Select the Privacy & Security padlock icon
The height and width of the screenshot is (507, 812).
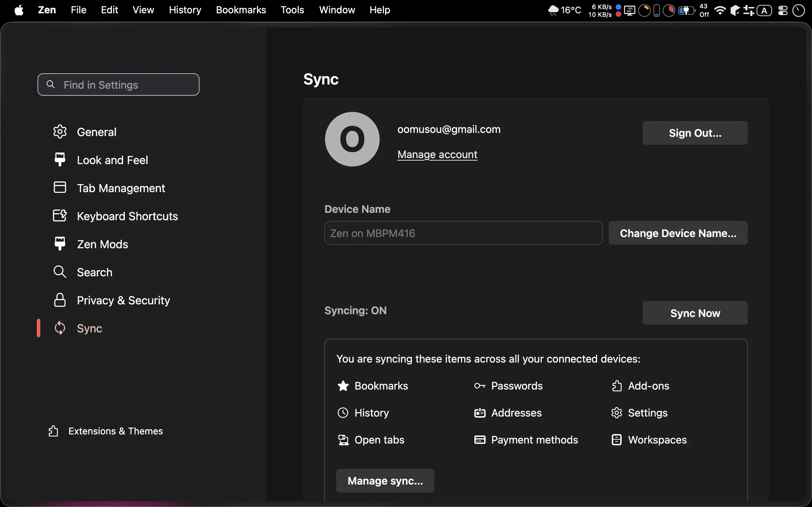point(60,300)
